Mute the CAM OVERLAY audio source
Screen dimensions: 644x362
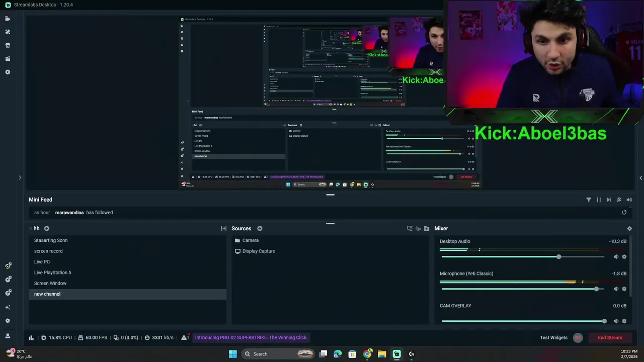pyautogui.click(x=616, y=321)
